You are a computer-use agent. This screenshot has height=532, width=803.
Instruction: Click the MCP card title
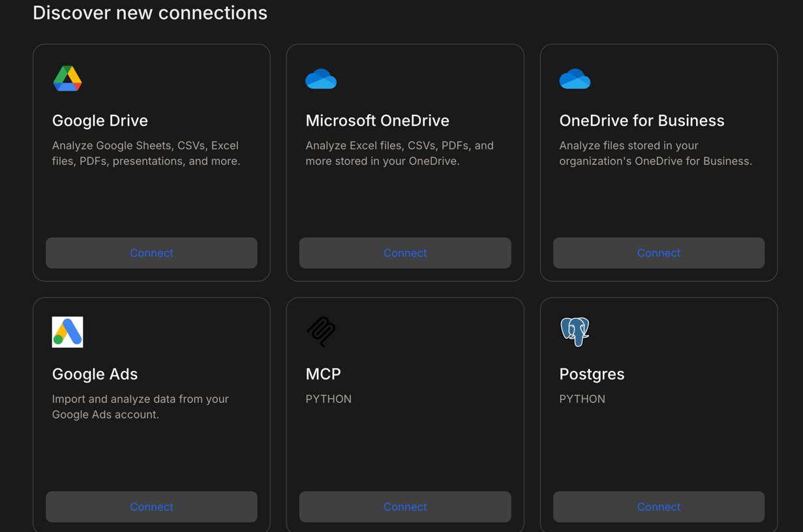(323, 374)
